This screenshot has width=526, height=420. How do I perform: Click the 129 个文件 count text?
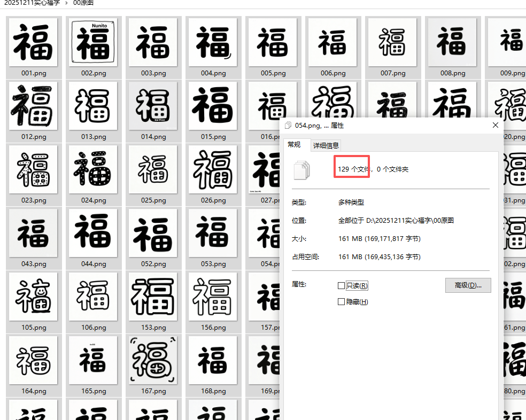[x=353, y=169]
